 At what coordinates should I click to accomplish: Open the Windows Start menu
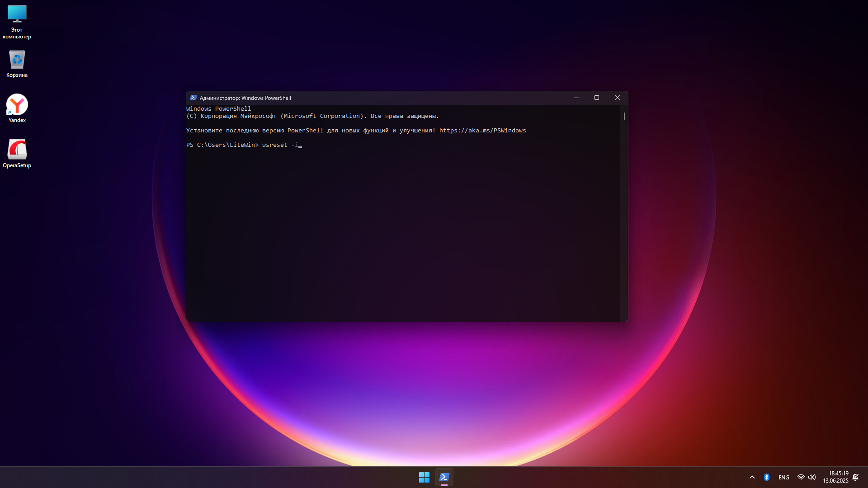click(424, 477)
